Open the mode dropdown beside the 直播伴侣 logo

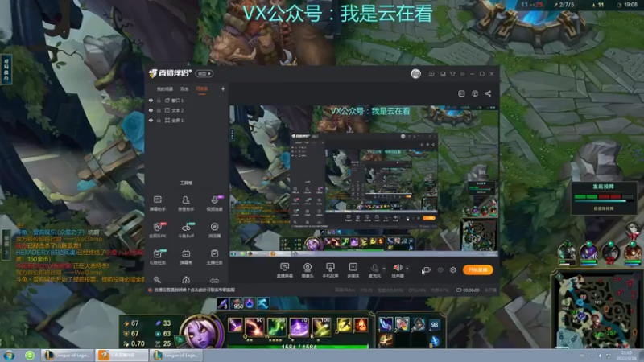pyautogui.click(x=204, y=73)
